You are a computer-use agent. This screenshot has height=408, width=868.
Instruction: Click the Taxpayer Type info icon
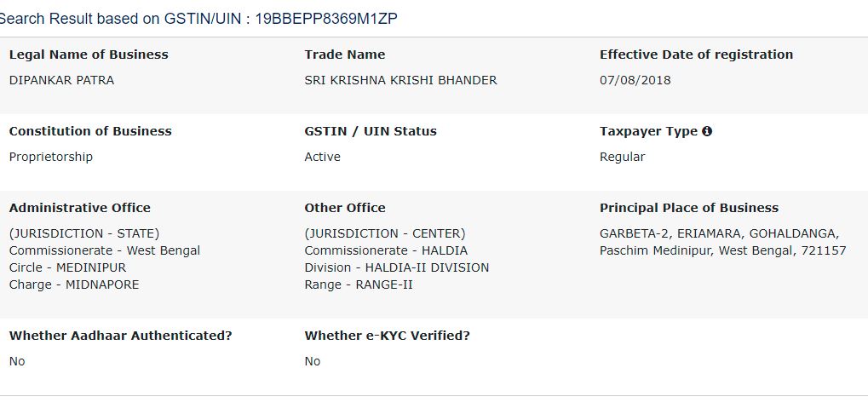tap(707, 131)
